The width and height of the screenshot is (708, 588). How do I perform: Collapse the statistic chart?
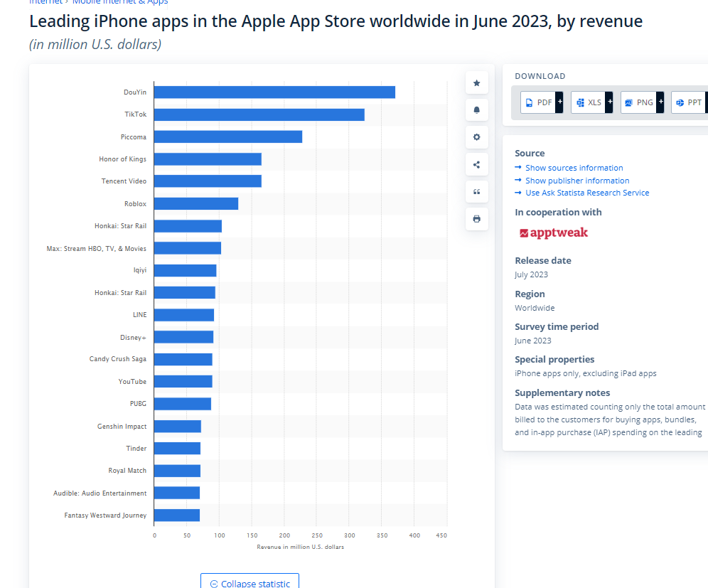click(250, 582)
